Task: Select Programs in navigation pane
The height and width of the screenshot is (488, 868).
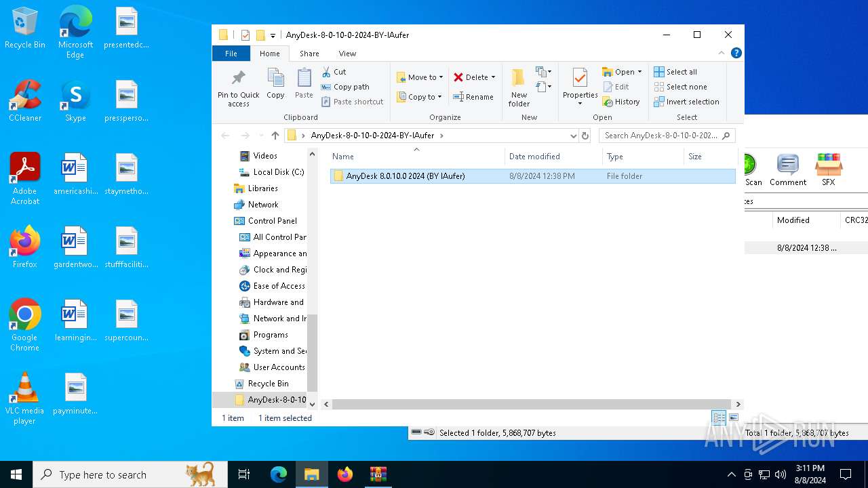Action: 263,335
